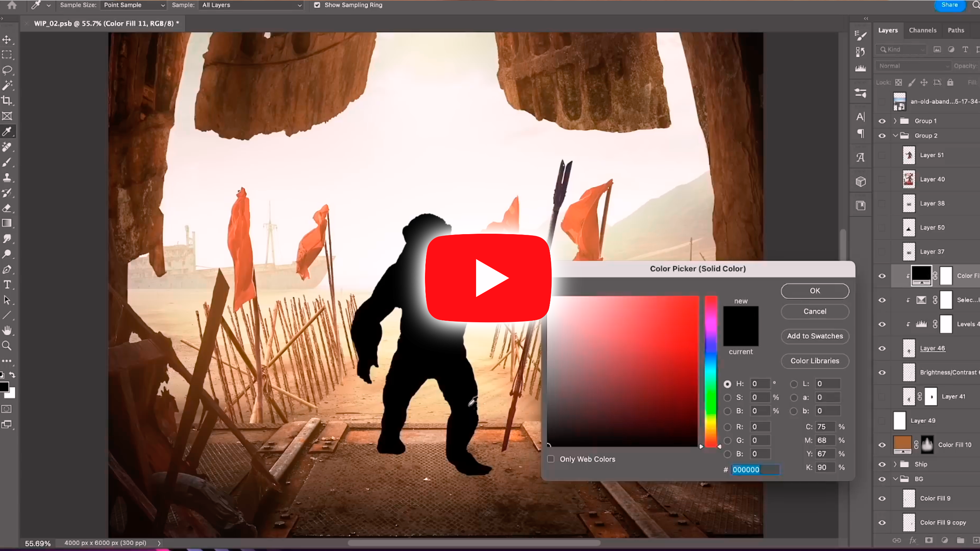Select the Clone Stamp tool
980x551 pixels.
click(7, 178)
